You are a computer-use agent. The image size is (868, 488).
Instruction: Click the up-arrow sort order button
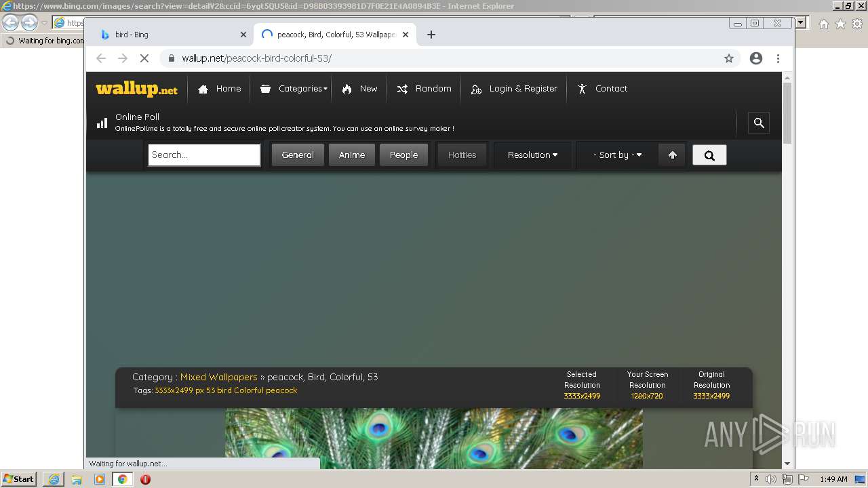(x=672, y=155)
